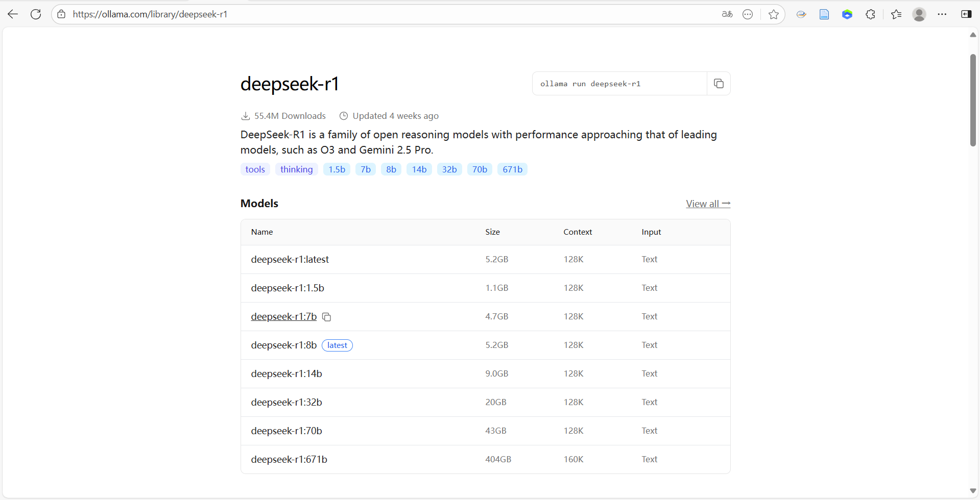Click the 4.7GB size value
Viewport: 980px width, 500px height.
click(497, 316)
